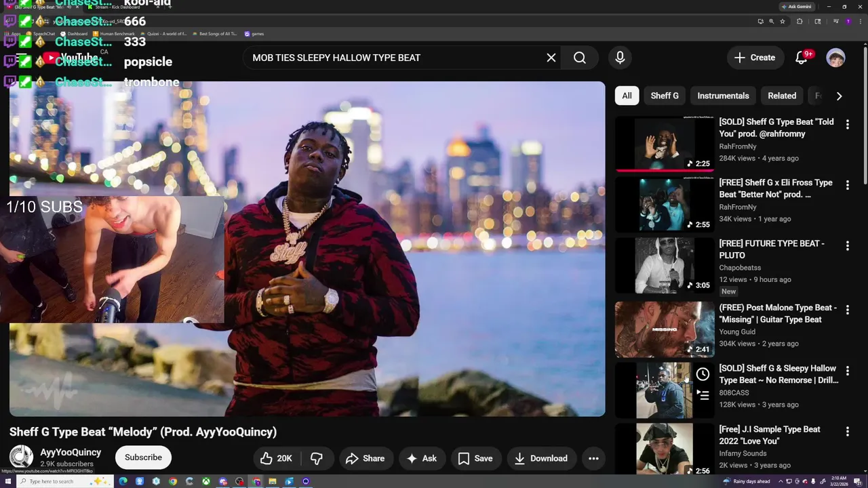Open the Post Malone "Missing" thumbnail
This screenshot has width=868, height=488.
pyautogui.click(x=664, y=329)
